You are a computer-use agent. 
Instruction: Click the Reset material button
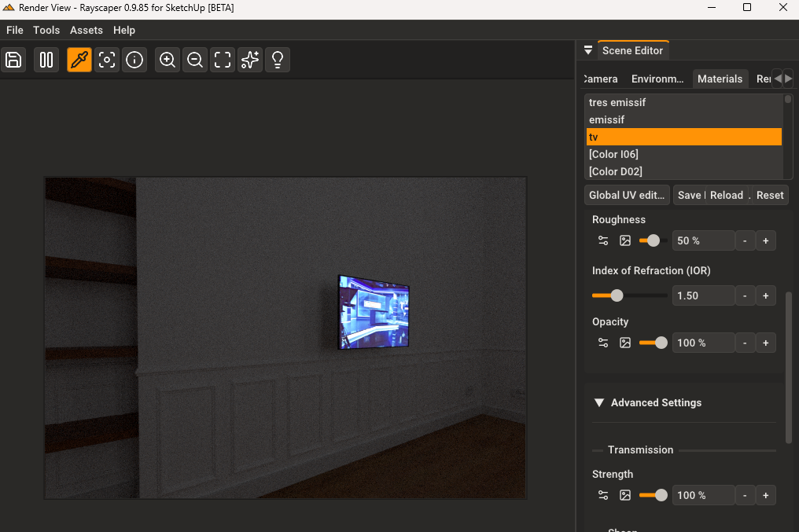click(770, 195)
